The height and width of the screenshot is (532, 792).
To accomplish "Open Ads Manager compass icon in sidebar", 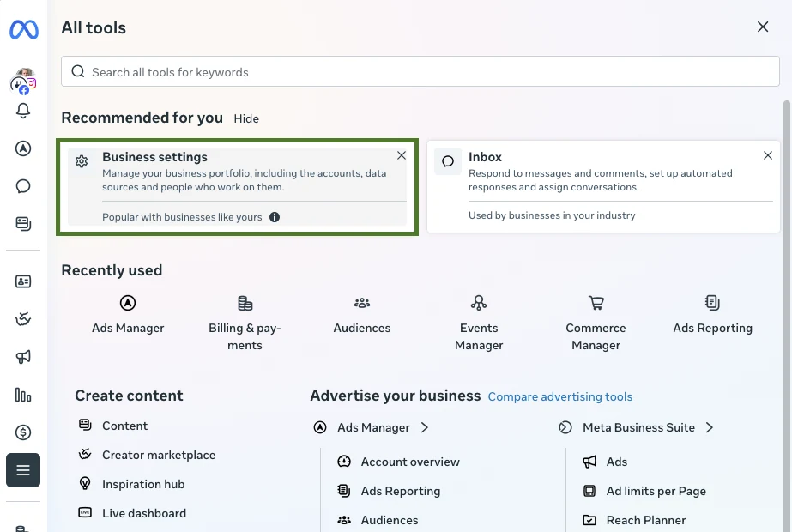I will (23, 148).
